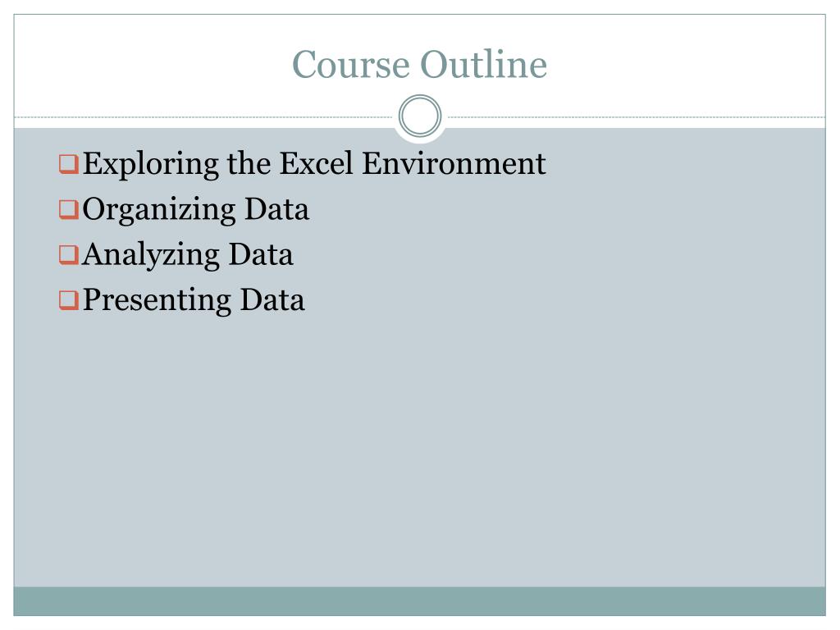Click the dotted divider line left of circle

pyautogui.click(x=203, y=116)
